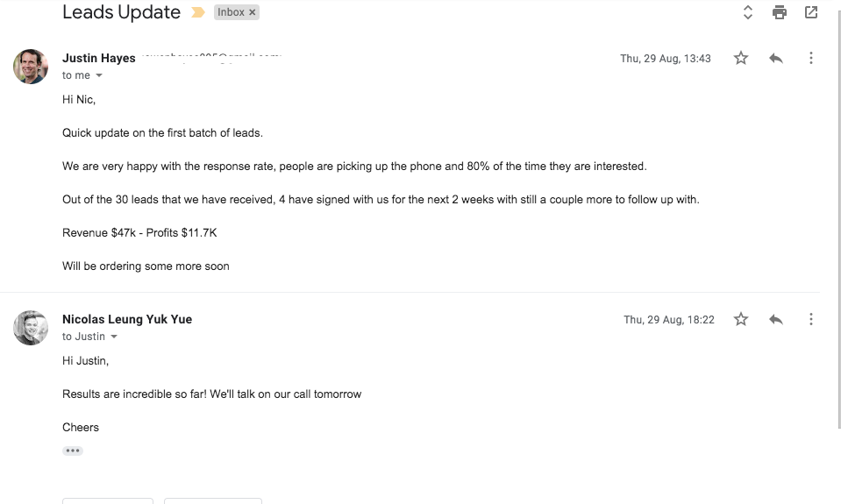
Task: Click Nicolas Leung's profile picture
Action: point(31,328)
